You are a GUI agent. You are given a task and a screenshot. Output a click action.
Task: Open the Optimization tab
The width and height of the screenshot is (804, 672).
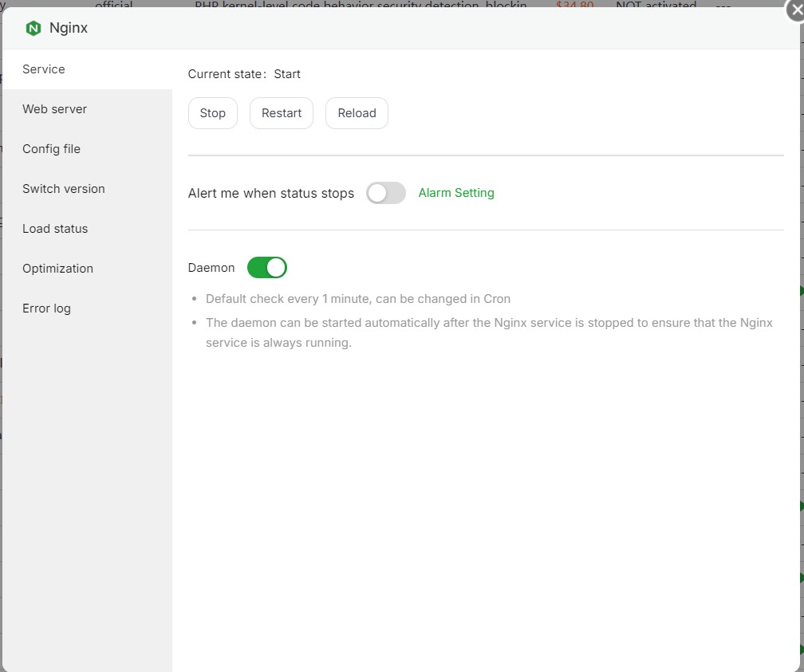[87, 269]
